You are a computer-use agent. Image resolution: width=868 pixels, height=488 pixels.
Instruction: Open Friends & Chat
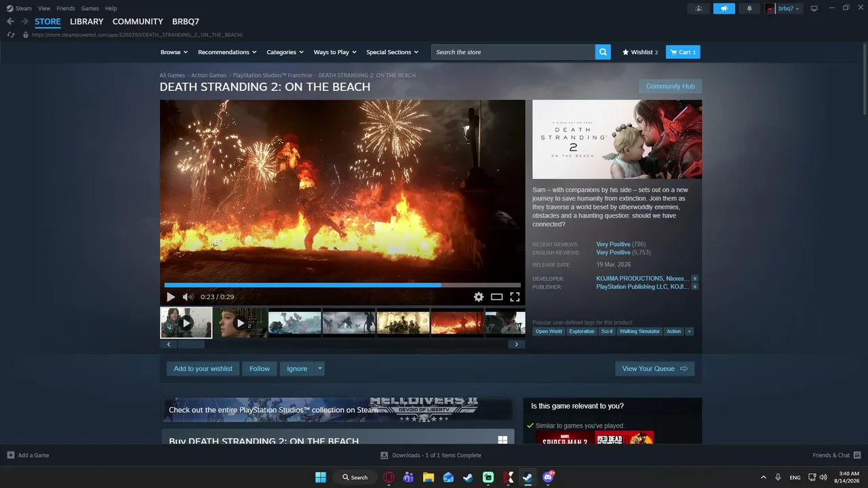pos(837,455)
